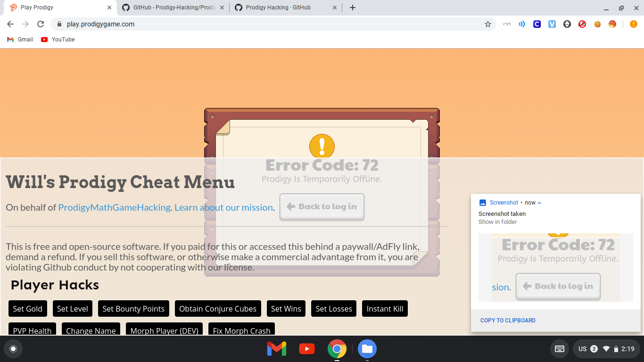The width and height of the screenshot is (644, 362).
Task: Open the ChromeOS launcher circle
Action: [13, 349]
